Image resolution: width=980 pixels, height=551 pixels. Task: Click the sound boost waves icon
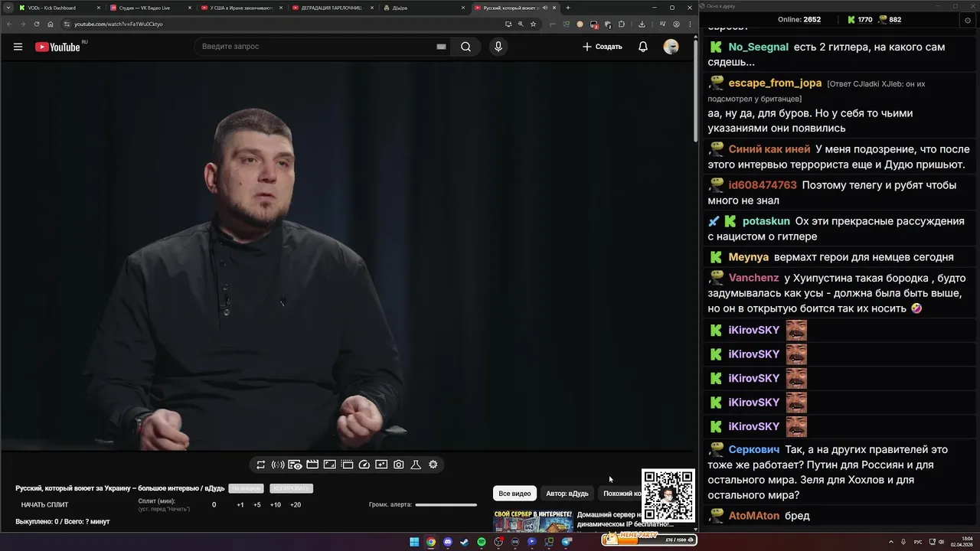coord(278,465)
